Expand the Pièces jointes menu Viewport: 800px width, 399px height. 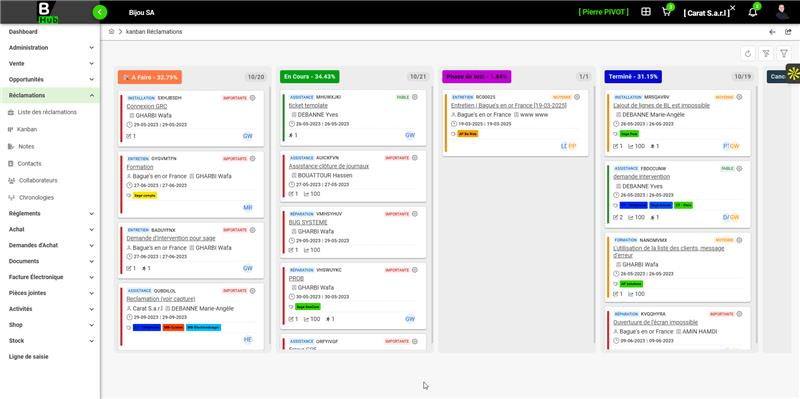pyautogui.click(x=50, y=293)
